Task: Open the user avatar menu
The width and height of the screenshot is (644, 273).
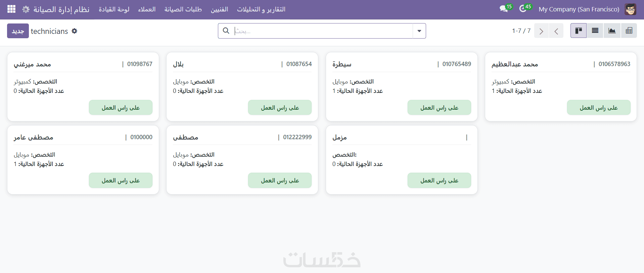Action: [630, 9]
